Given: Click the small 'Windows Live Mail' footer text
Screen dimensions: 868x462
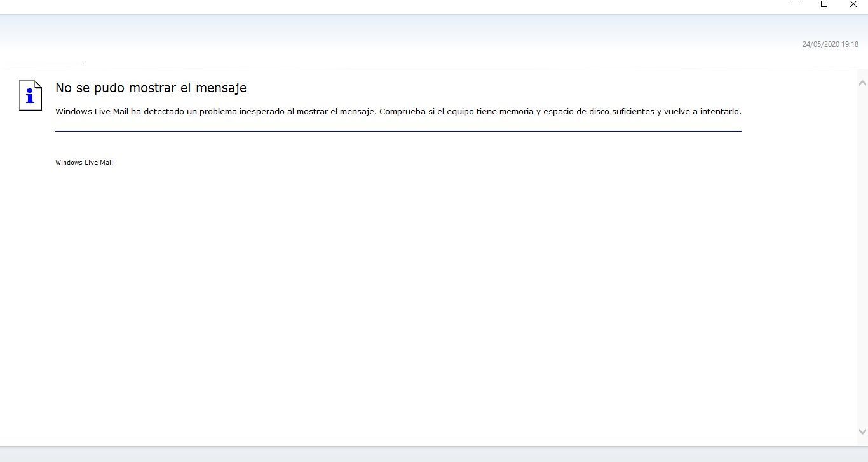Looking at the screenshot, I should click(x=84, y=163).
